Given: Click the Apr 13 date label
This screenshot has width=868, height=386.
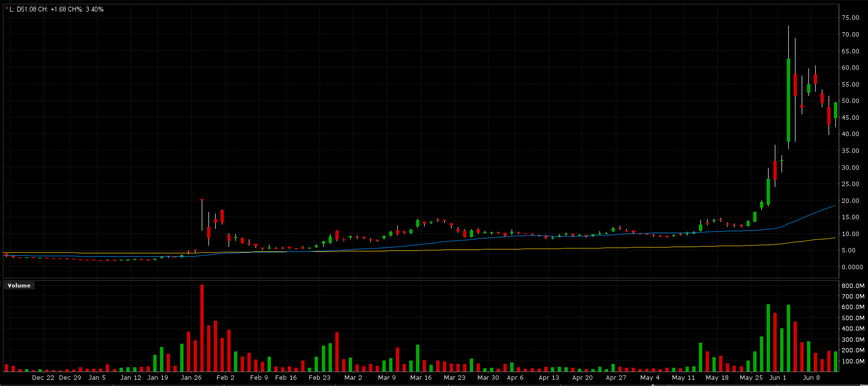Looking at the screenshot, I should point(549,378).
